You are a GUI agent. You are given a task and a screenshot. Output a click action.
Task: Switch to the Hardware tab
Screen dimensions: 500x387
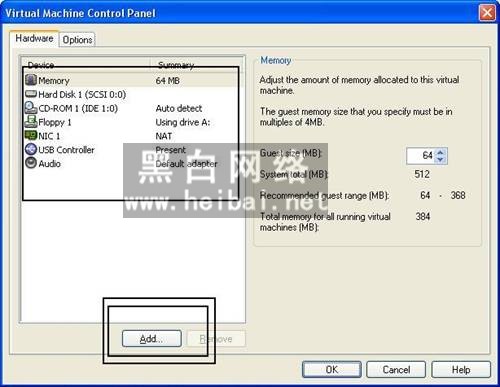point(34,38)
